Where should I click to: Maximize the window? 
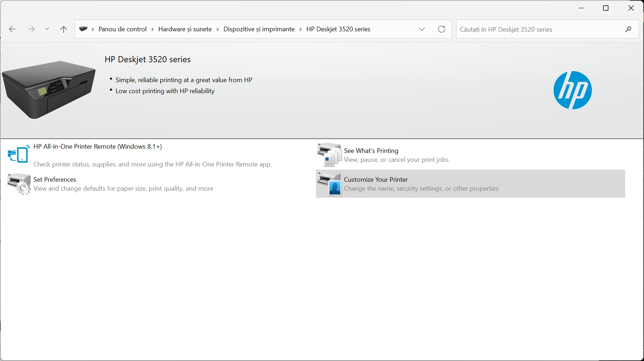point(606,8)
